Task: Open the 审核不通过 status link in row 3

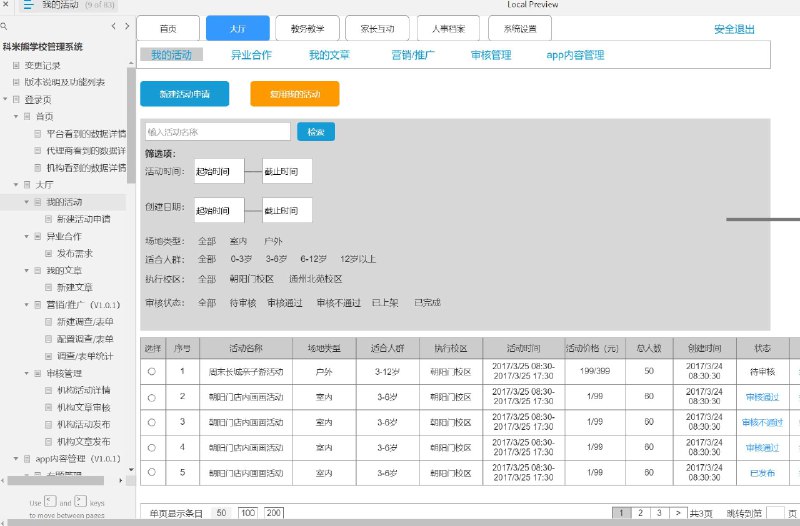Action: [x=762, y=422]
